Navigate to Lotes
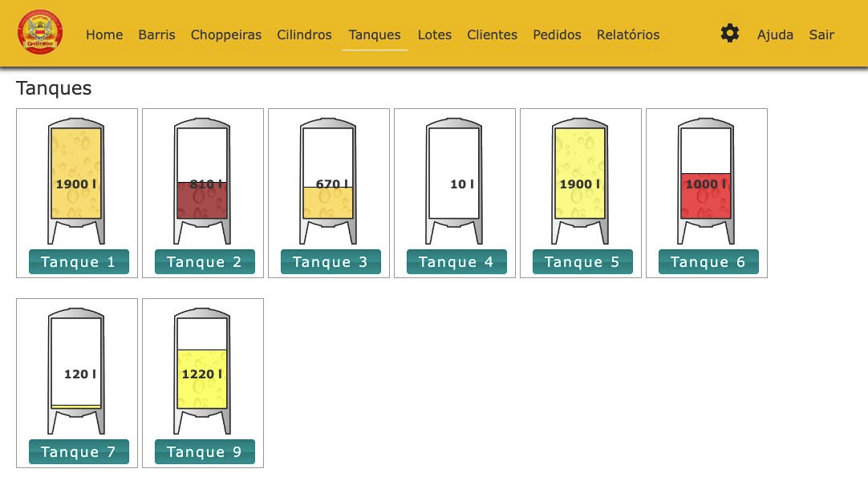The image size is (868, 497). point(435,34)
